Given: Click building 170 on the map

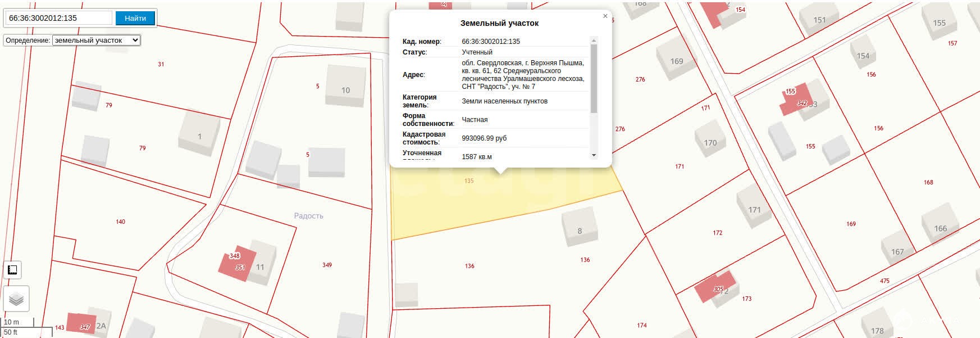Looking at the screenshot, I should 710,141.
